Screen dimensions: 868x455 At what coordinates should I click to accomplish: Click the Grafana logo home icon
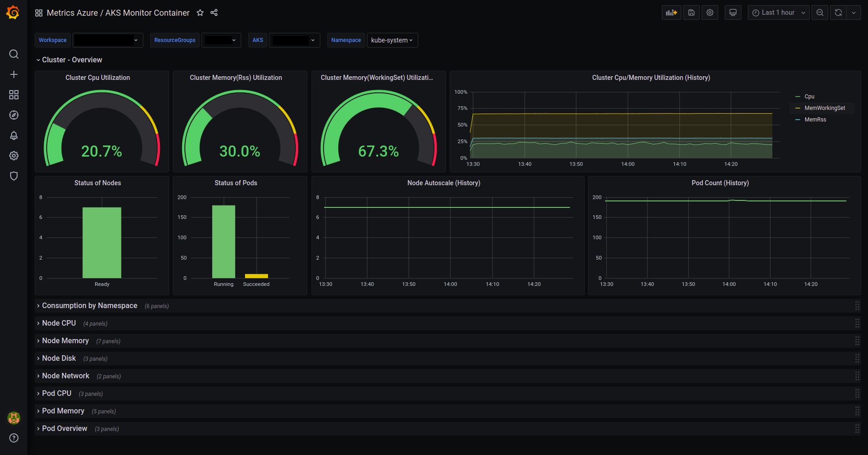[x=13, y=12]
